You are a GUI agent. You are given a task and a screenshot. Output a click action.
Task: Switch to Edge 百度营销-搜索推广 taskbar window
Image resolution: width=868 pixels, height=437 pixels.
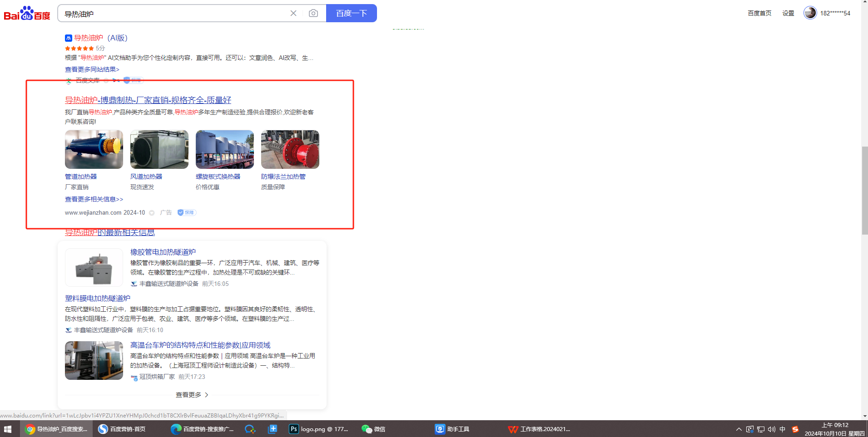coord(202,429)
